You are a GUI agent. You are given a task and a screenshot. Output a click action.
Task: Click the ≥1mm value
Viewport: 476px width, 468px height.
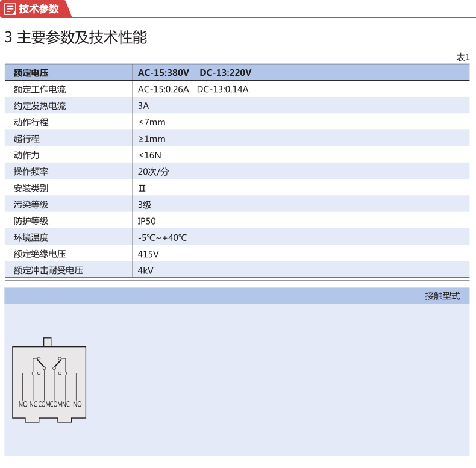(x=152, y=139)
